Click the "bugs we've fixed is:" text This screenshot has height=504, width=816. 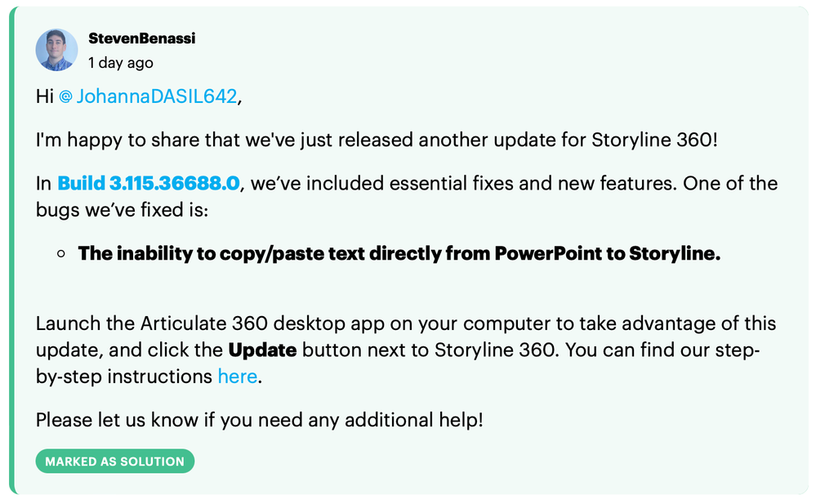coord(123,210)
